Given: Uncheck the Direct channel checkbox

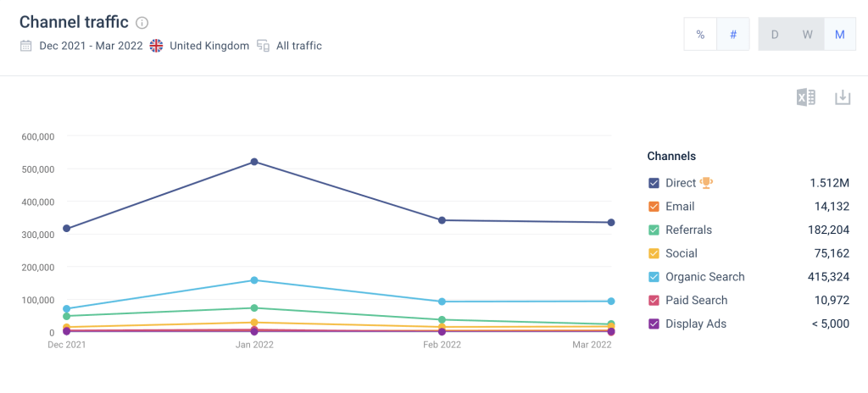Looking at the screenshot, I should click(654, 183).
